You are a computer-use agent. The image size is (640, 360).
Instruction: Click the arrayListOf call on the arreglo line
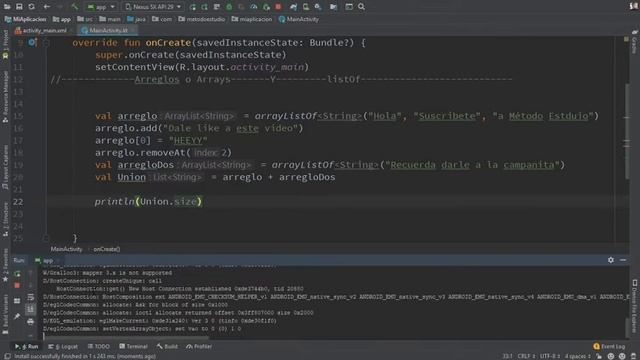point(285,116)
